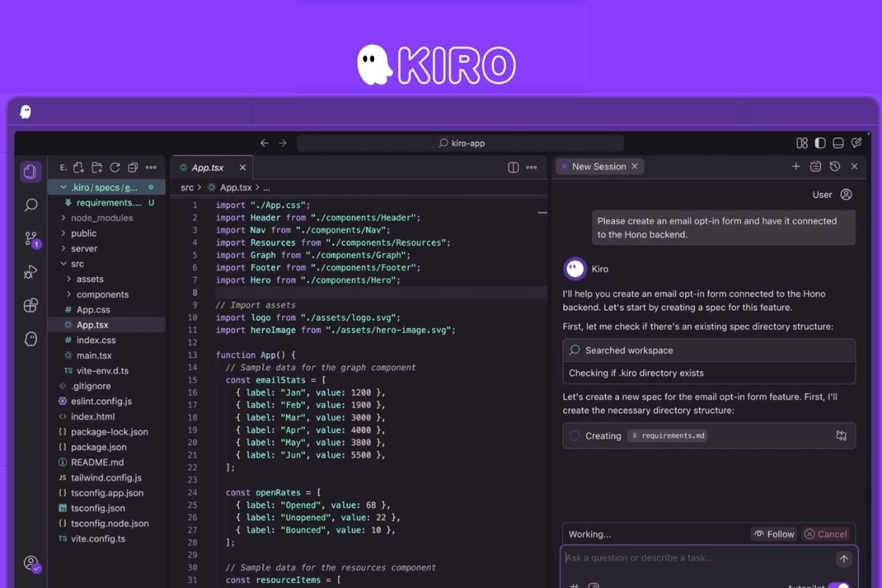The height and width of the screenshot is (588, 882).
Task: Open .gitignore in explorer
Action: point(107,386)
